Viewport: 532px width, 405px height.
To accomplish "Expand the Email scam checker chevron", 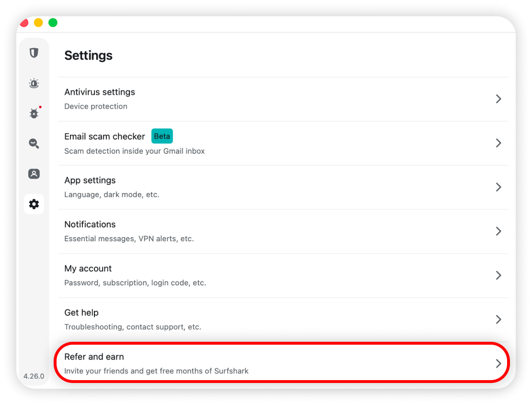I will pos(498,143).
